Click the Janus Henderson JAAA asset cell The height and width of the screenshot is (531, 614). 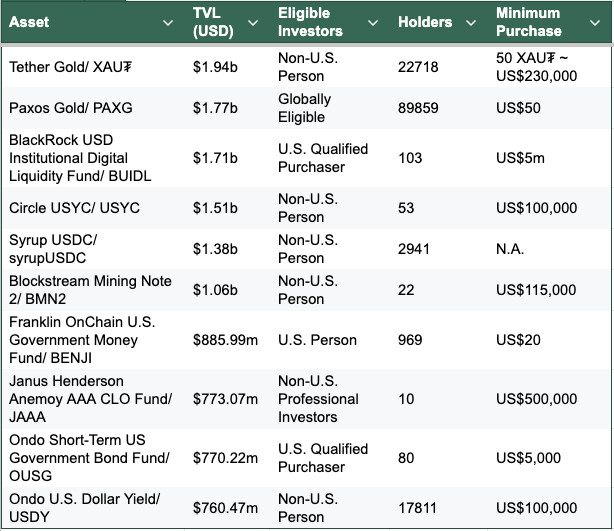pyautogui.click(x=90, y=399)
